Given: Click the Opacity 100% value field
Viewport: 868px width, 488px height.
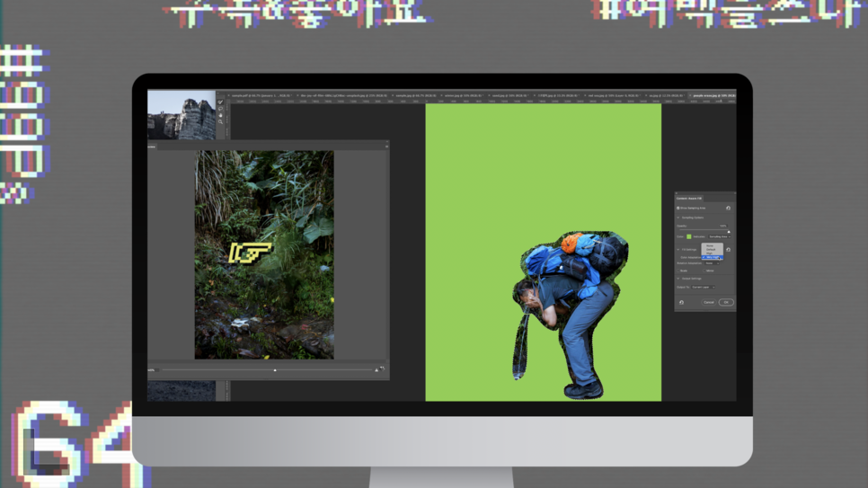Looking at the screenshot, I should pyautogui.click(x=723, y=226).
